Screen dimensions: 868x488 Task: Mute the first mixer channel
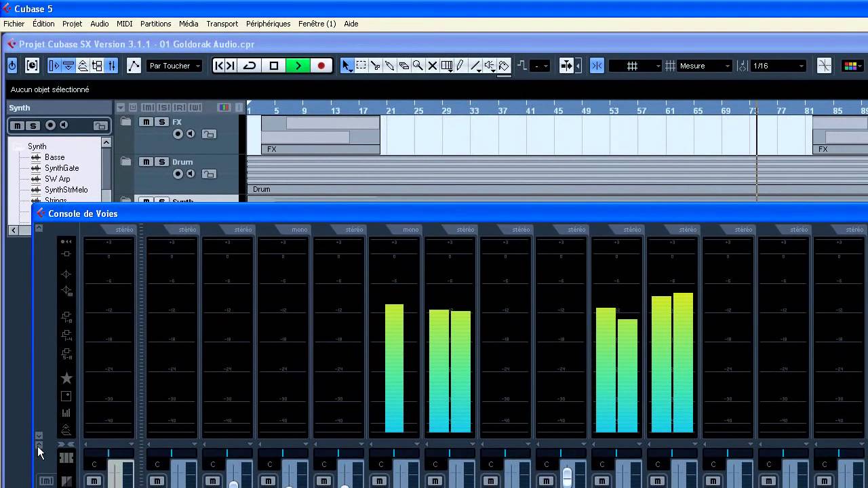click(94, 481)
